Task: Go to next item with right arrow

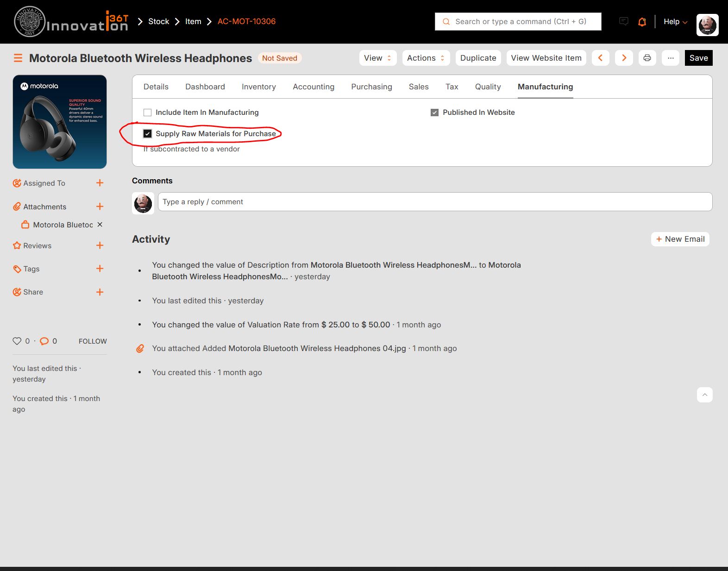Action: tap(624, 58)
